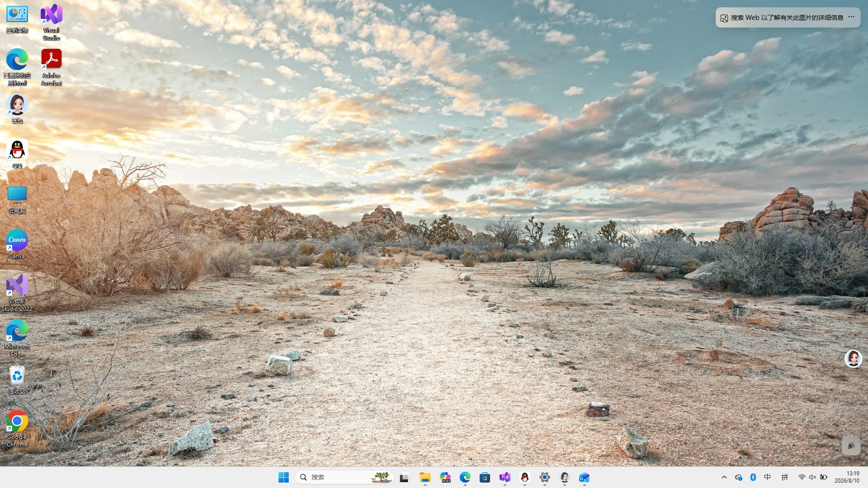Open Outlook from the taskbar
The width and height of the screenshot is (868, 488).
point(585,477)
